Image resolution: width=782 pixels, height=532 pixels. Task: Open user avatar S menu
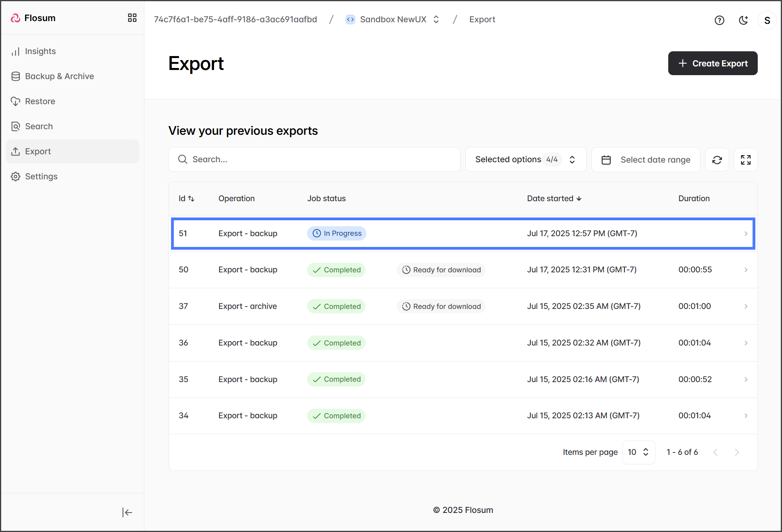click(767, 20)
